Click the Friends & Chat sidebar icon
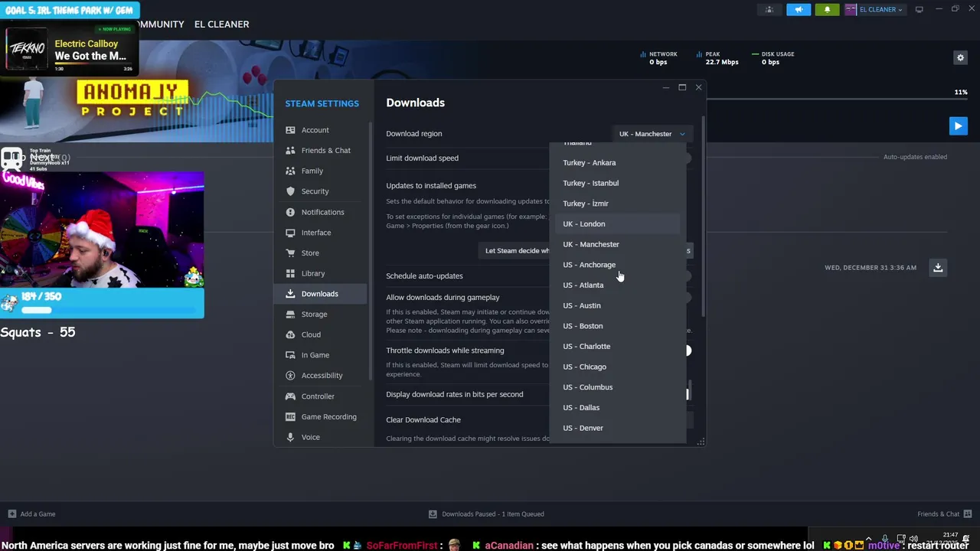Viewport: 980px width, 551px height. [x=290, y=150]
